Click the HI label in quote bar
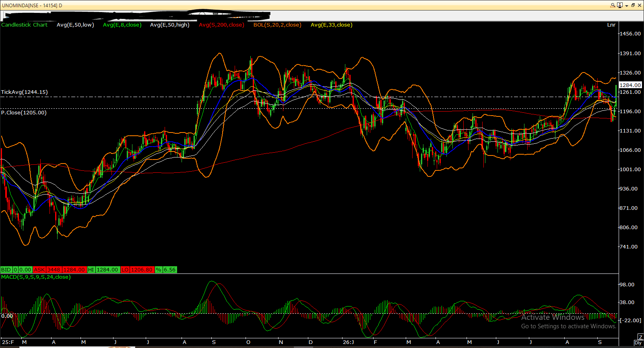The image size is (644, 348). click(91, 270)
